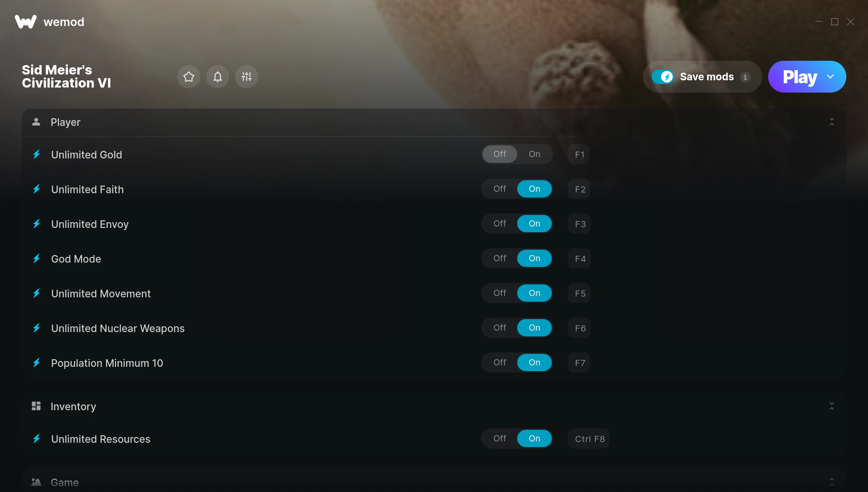
Task: Click lightning icon beside Unlimited Gold
Action: pyautogui.click(x=37, y=154)
